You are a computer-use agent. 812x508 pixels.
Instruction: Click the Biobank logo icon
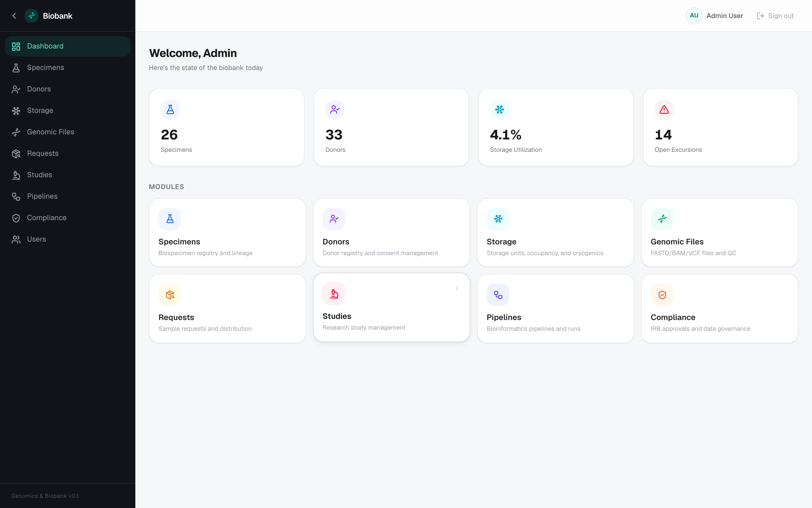tap(32, 16)
